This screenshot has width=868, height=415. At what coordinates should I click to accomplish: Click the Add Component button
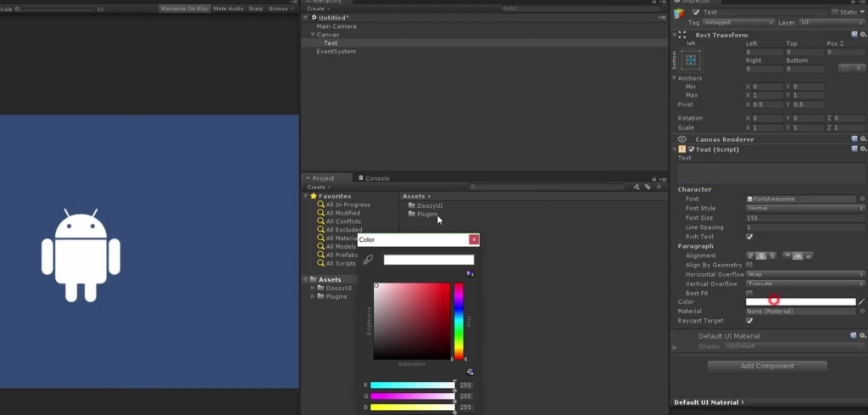pyautogui.click(x=767, y=367)
